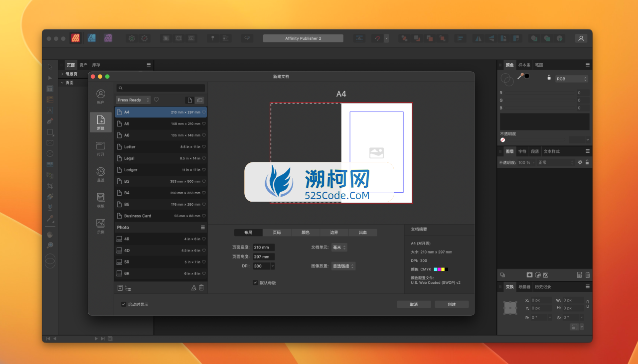Click the layer settings gear icon
638x364 pixels.
[580, 162]
